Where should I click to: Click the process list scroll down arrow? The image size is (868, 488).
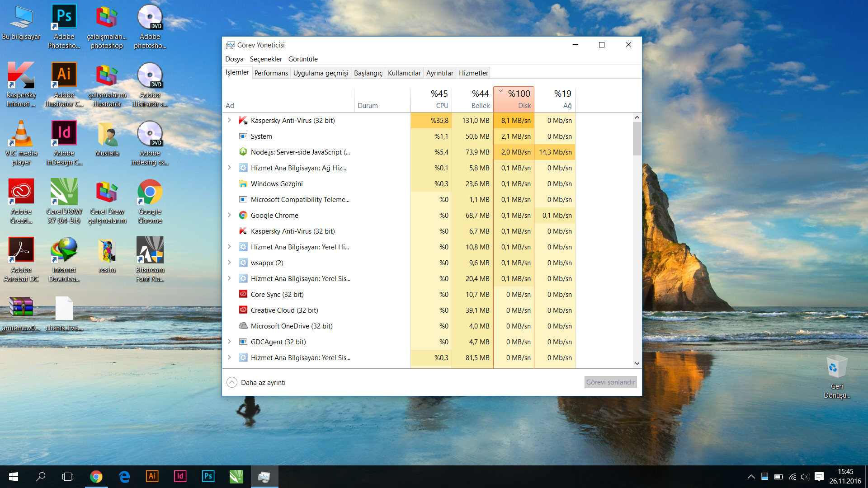[637, 363]
